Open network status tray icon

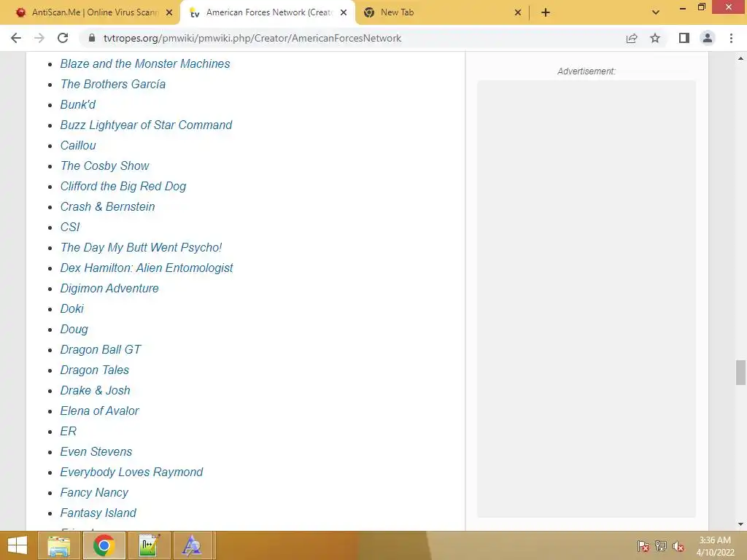click(x=661, y=546)
